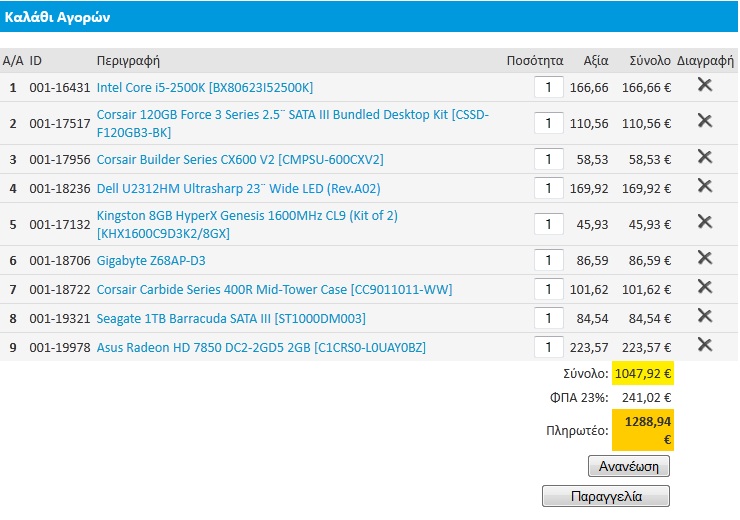Click the Ανανέωση refresh button
Viewport: 740px width, 520px height.
point(629,467)
